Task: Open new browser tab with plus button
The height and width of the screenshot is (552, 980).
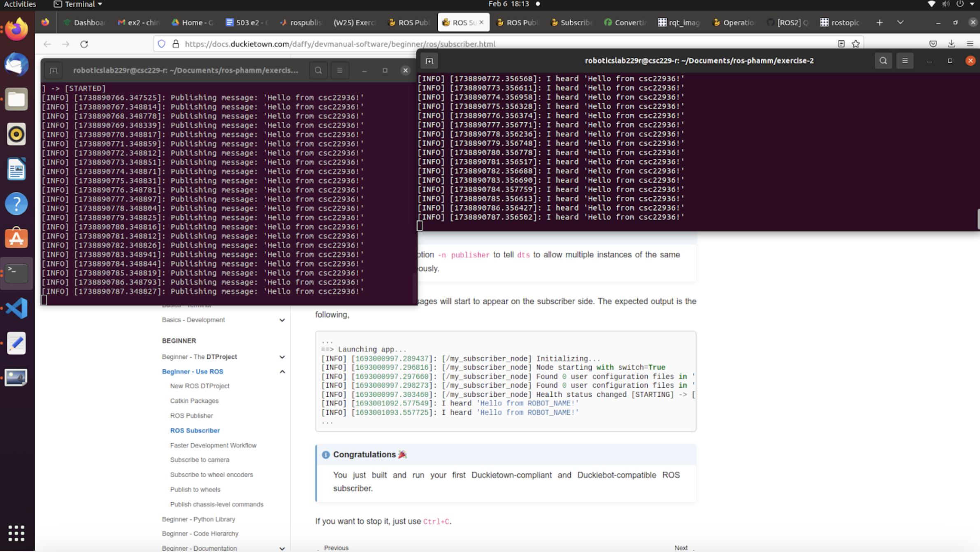Action: [880, 22]
